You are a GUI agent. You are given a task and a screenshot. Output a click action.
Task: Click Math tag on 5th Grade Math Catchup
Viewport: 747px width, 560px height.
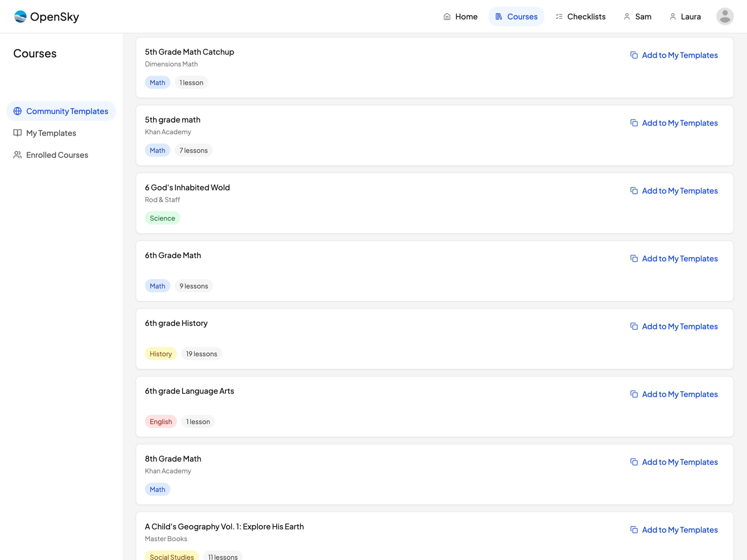coord(157,83)
